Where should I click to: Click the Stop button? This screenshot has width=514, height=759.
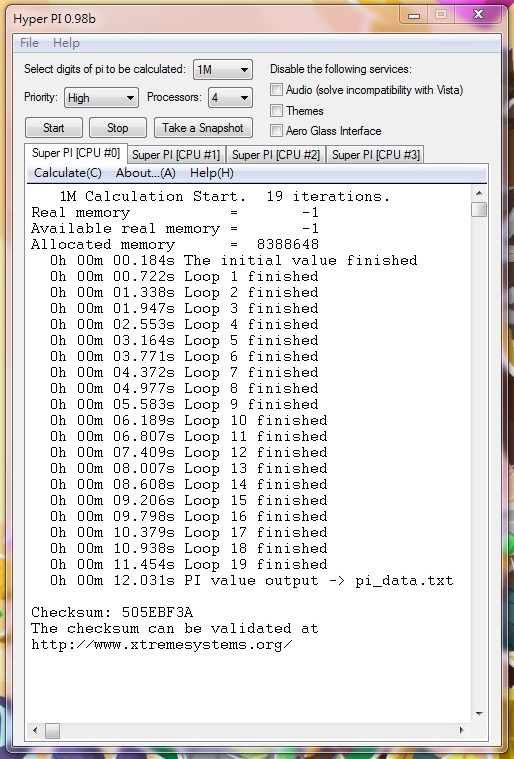(118, 128)
